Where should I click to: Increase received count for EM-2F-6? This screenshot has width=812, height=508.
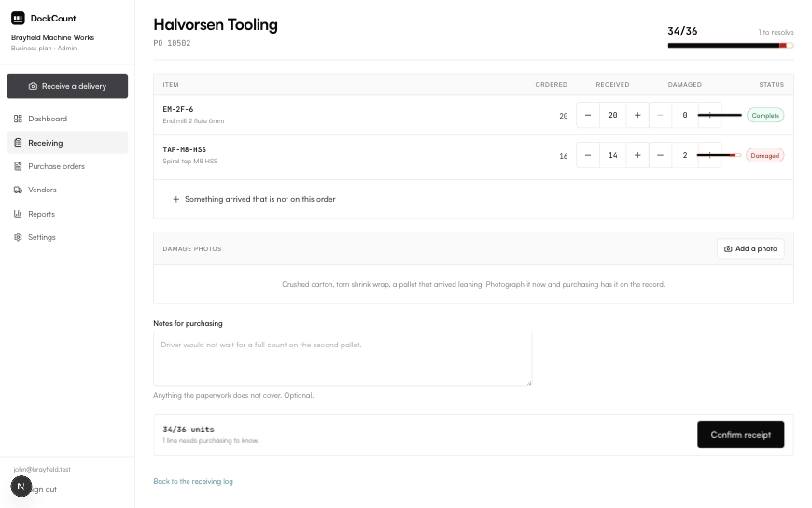pos(637,115)
